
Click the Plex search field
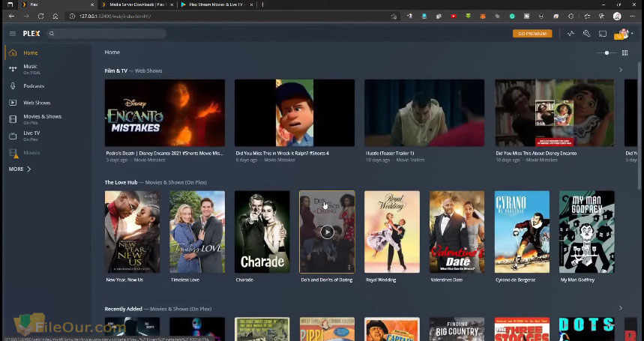106,34
